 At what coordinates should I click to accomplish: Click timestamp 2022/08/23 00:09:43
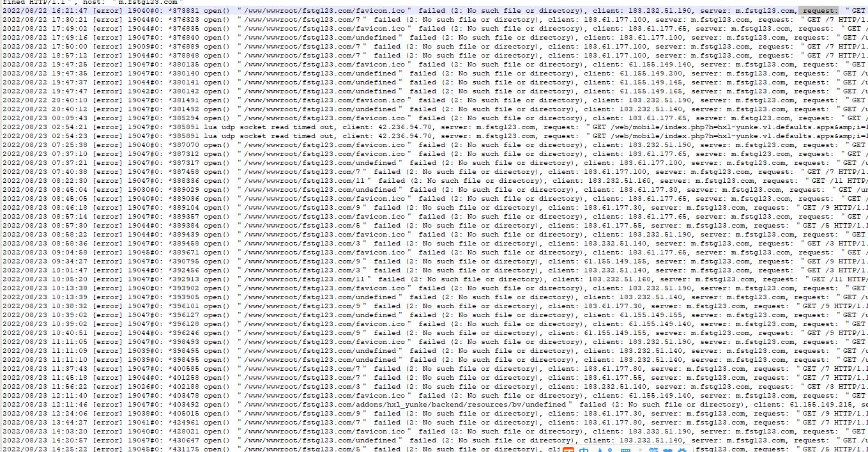45,118
